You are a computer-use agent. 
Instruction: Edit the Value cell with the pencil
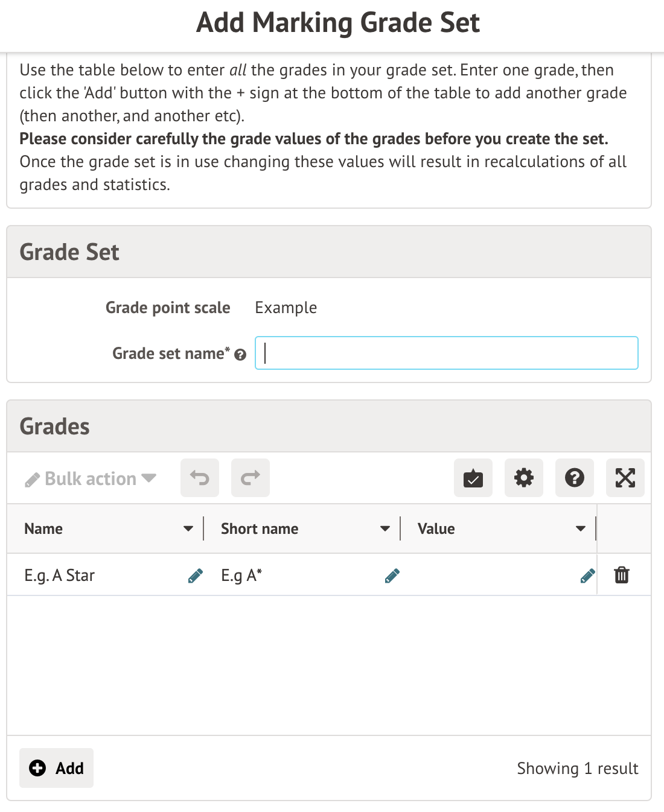coord(587,576)
